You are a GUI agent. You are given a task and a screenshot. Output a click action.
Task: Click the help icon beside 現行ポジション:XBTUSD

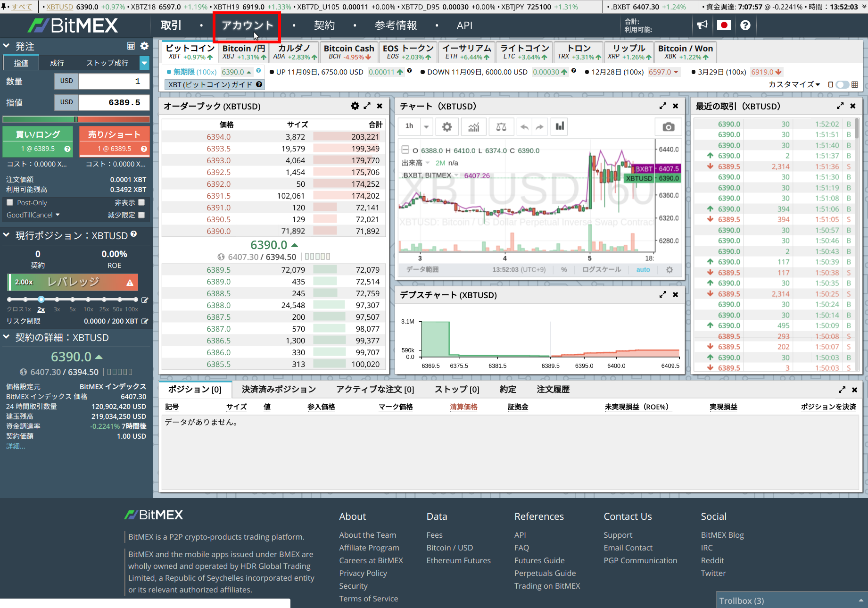[134, 234]
